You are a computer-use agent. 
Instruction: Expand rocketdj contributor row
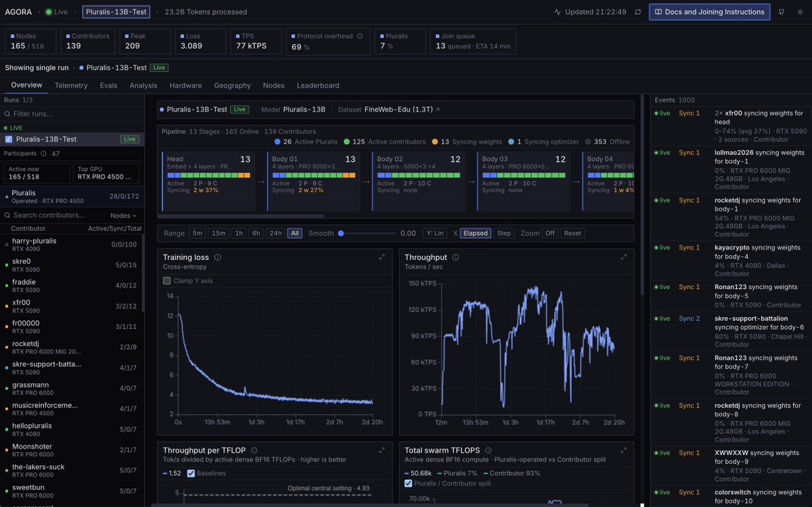(x=72, y=347)
